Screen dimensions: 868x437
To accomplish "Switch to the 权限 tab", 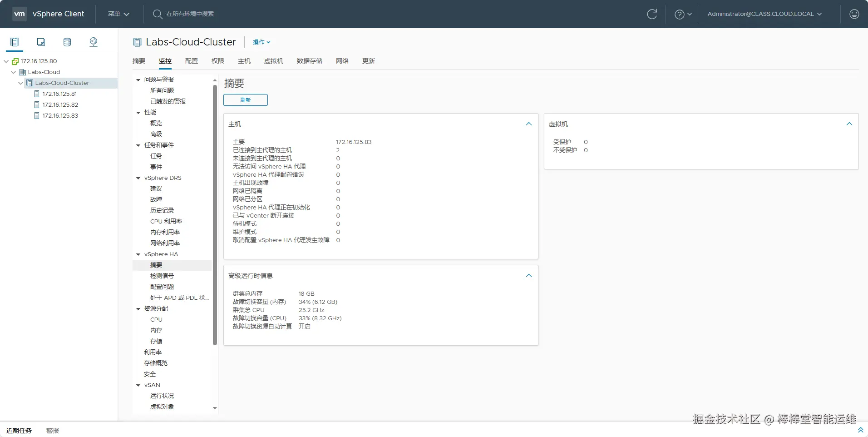I will click(218, 61).
